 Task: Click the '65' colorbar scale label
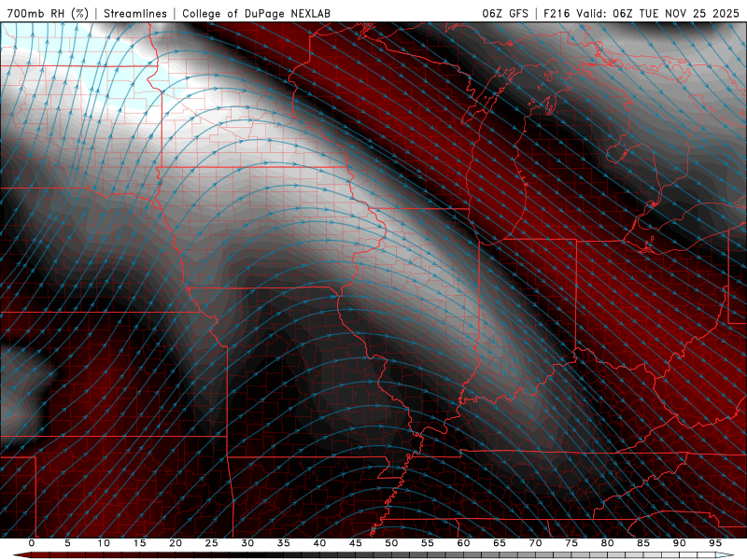click(x=500, y=543)
